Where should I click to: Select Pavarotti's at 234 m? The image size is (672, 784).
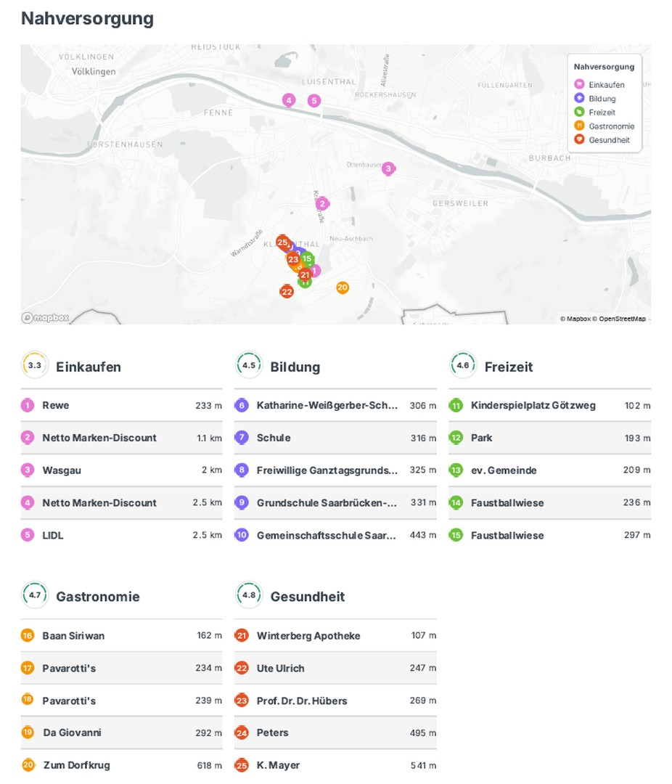pyautogui.click(x=121, y=668)
